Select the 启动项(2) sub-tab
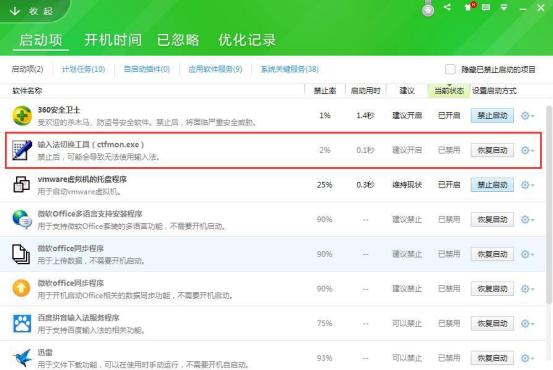This screenshot has width=553, height=370. click(27, 69)
